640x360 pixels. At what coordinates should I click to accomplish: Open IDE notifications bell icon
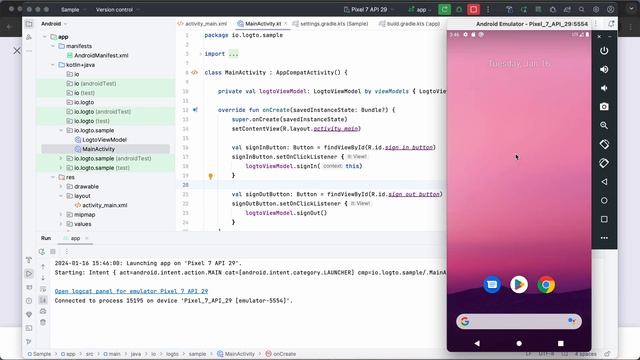611,24
